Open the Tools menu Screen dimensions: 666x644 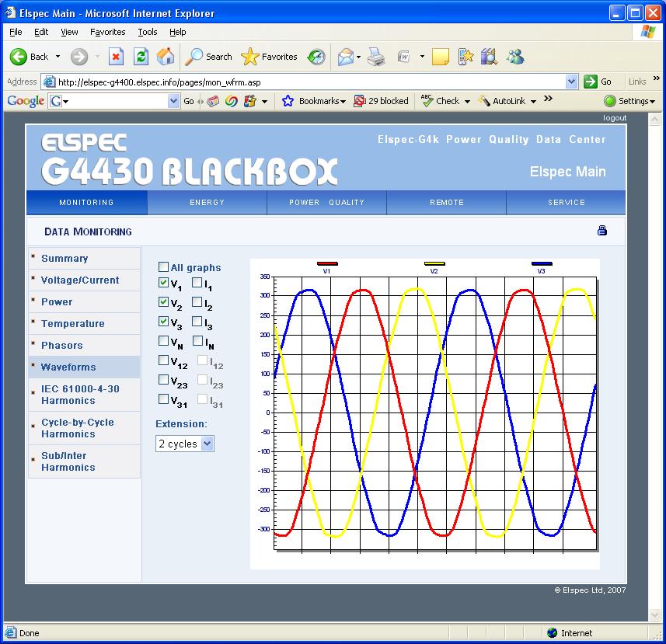[148, 32]
